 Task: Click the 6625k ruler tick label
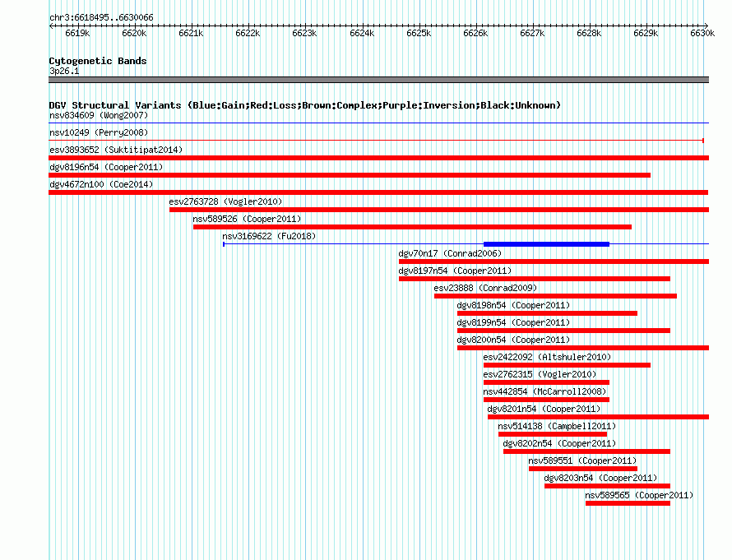419,33
